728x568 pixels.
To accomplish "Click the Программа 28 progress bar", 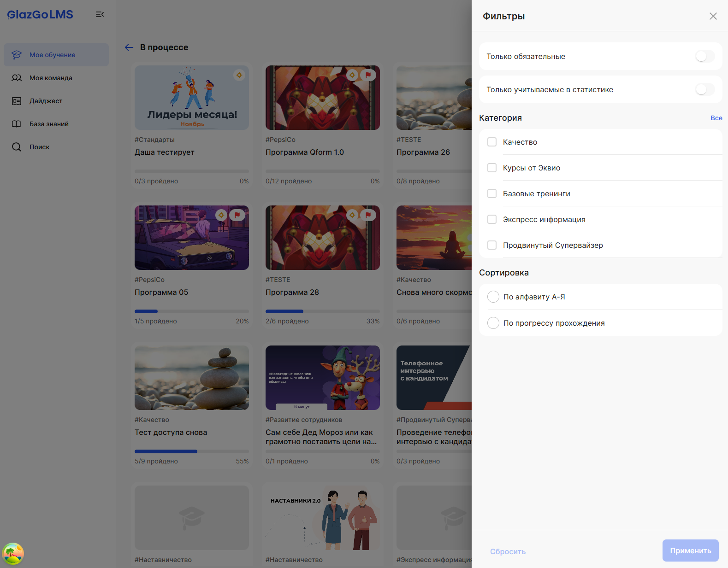I will point(323,311).
